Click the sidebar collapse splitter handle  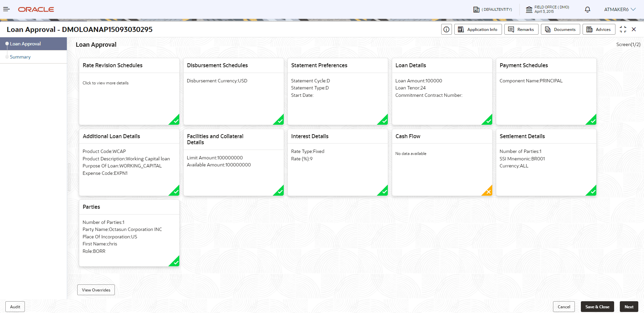pyautogui.click(x=69, y=177)
